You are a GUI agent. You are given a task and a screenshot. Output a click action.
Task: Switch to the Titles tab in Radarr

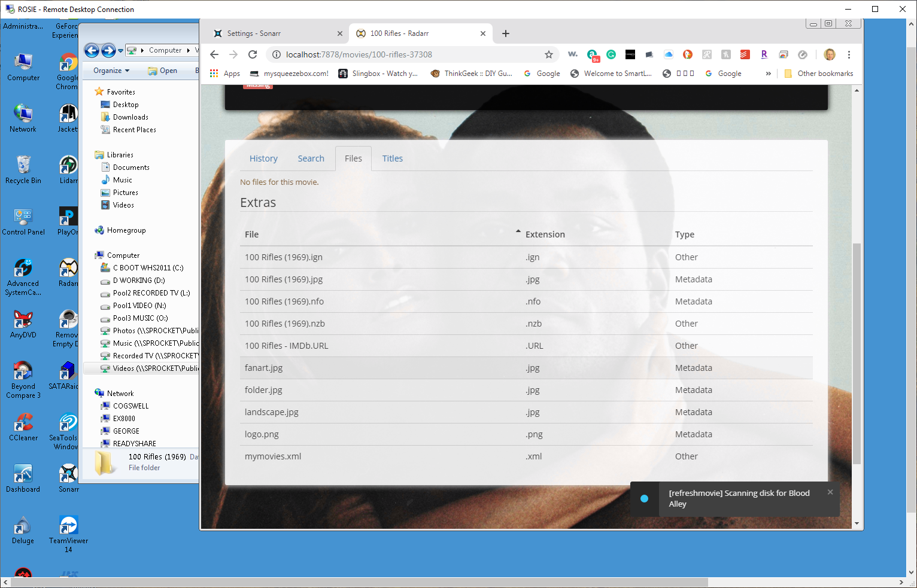(x=392, y=158)
